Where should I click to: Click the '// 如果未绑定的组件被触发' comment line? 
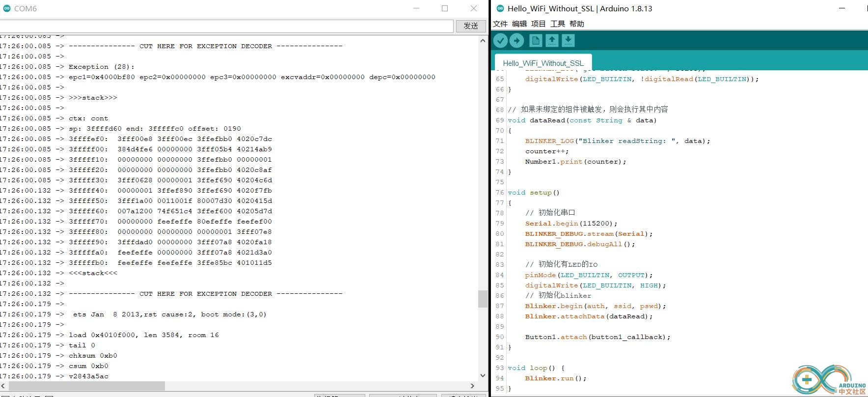(x=588, y=109)
